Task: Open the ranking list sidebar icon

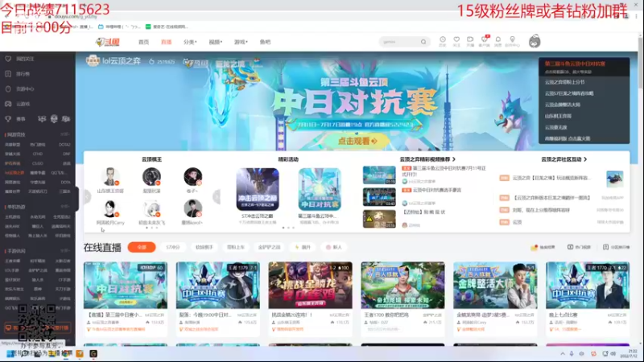Action: [8, 74]
